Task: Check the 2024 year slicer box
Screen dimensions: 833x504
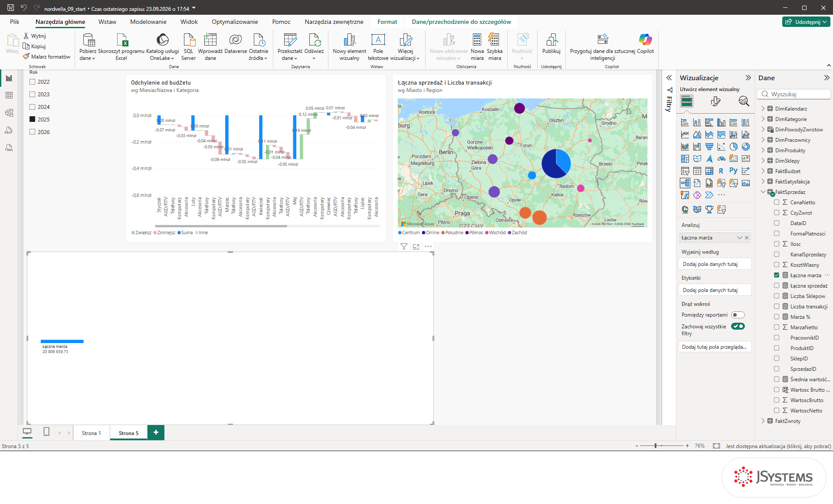Action: pyautogui.click(x=33, y=107)
